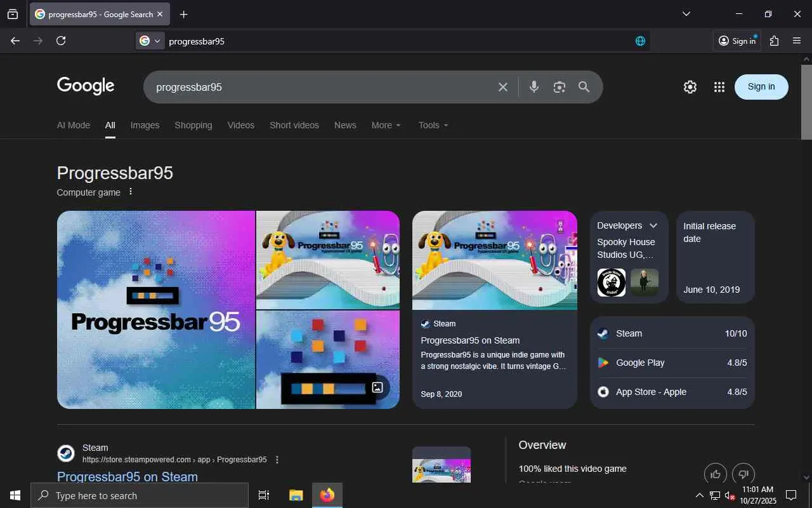Switch to the AI Mode tab
Screen dimensions: 812x508
74,125
